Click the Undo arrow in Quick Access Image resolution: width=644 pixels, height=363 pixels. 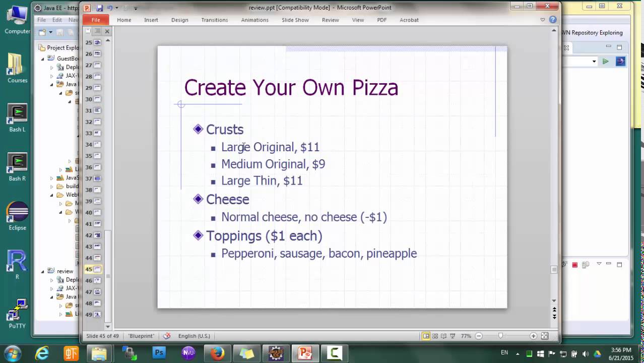(109, 8)
